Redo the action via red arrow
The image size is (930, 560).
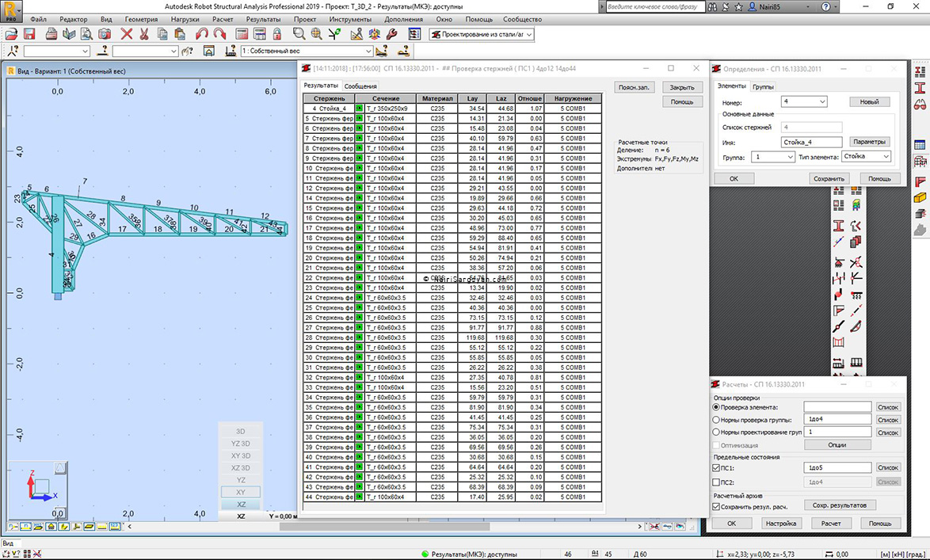pyautogui.click(x=219, y=34)
